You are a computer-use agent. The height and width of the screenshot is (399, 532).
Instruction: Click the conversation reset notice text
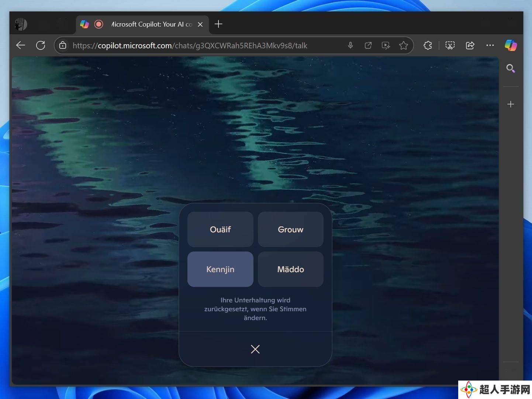coord(255,309)
